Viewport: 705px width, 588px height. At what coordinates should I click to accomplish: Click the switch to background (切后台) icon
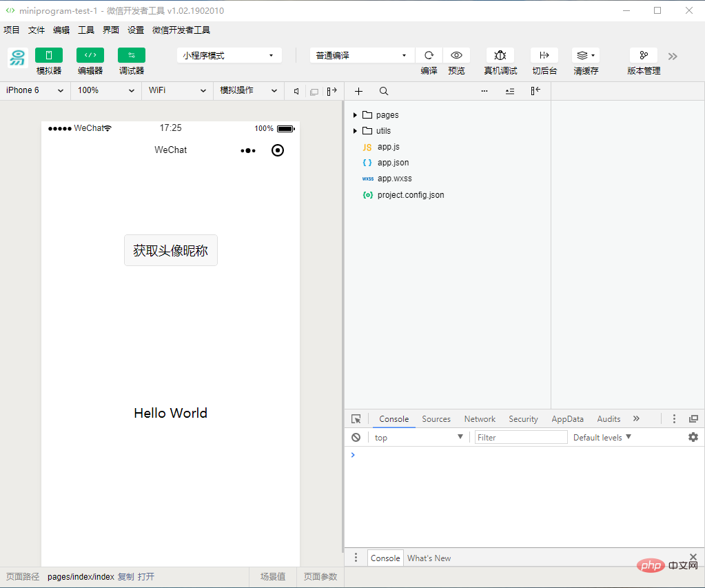(544, 55)
